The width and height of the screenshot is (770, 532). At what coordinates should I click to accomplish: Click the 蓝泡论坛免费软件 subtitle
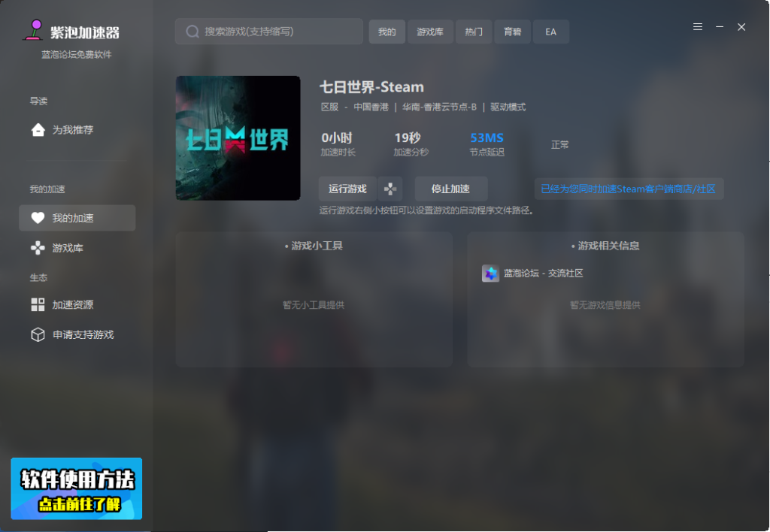[77, 54]
